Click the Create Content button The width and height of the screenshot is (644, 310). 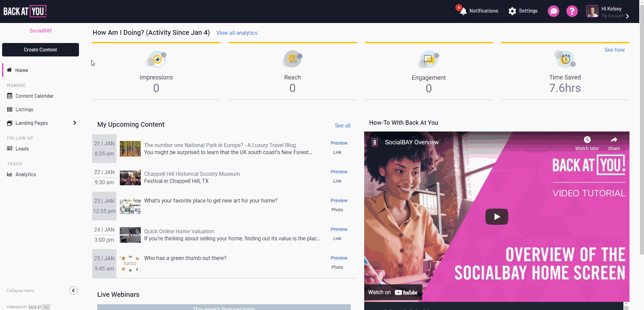tap(41, 50)
